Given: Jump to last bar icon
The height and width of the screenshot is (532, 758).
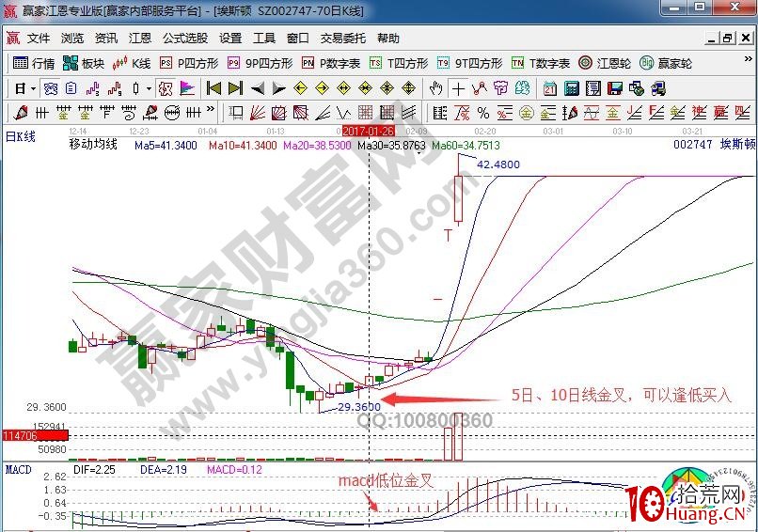Looking at the screenshot, I should [x=235, y=88].
